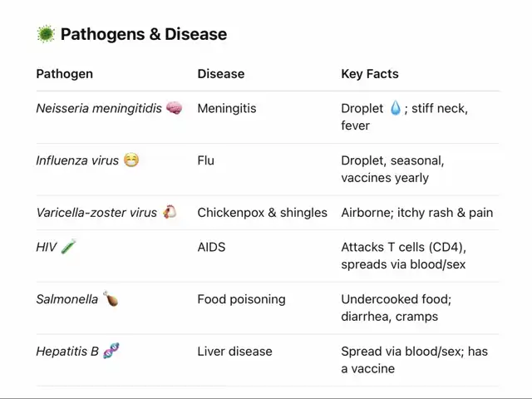Image resolution: width=532 pixels, height=399 pixels.
Task: Click the Disease column header
Action: coord(221,74)
